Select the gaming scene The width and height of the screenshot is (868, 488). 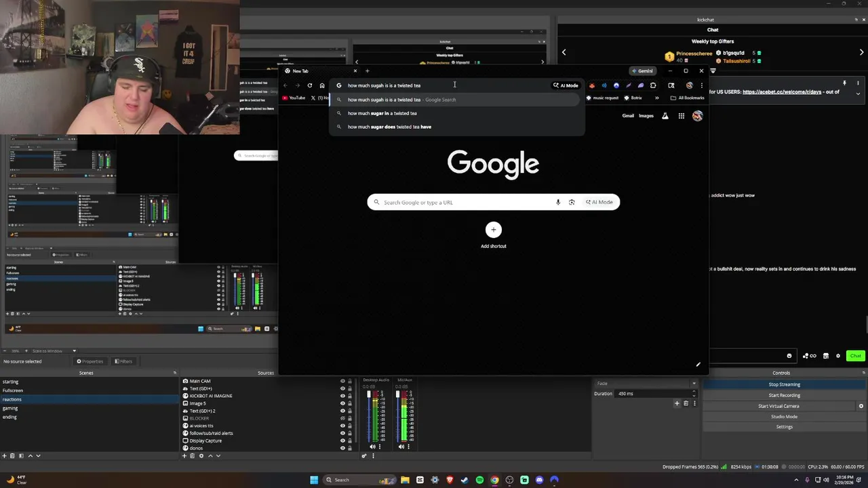(x=90, y=408)
